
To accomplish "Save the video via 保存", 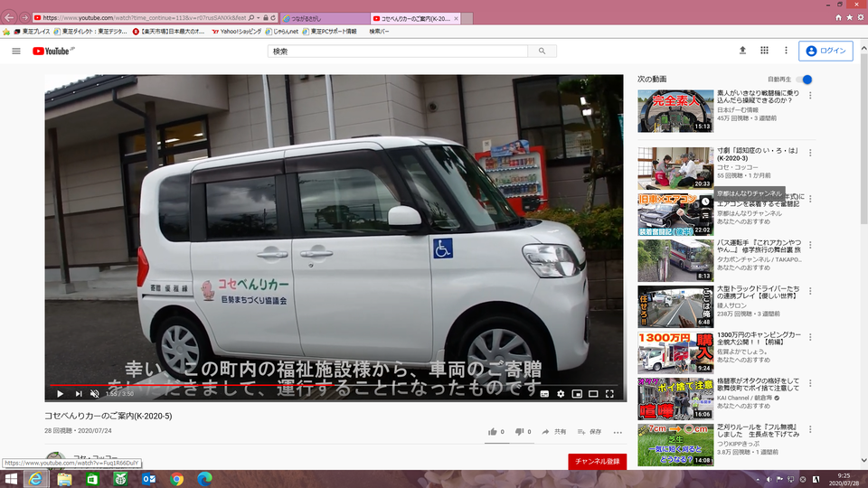I will coord(590,432).
